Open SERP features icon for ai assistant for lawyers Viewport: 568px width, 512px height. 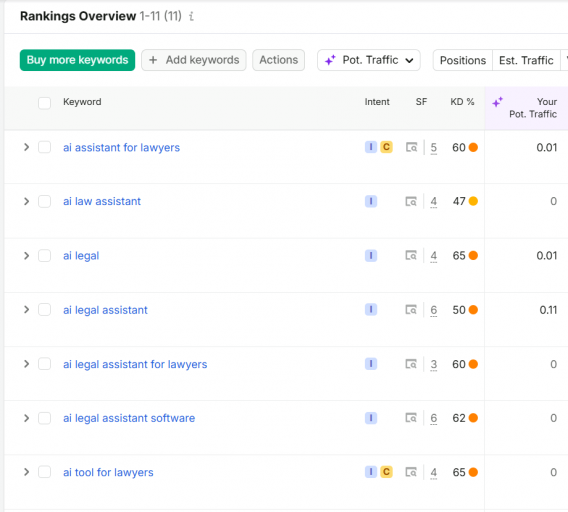[x=411, y=147]
